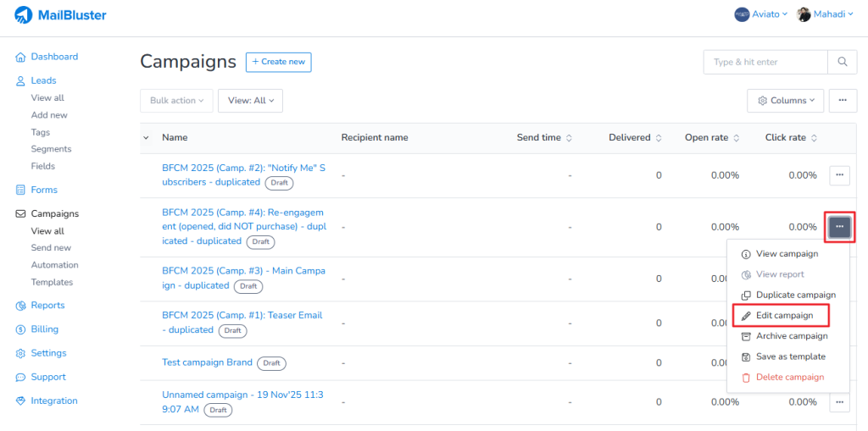Open the Columns dropdown
This screenshot has height=431, width=868.
785,100
